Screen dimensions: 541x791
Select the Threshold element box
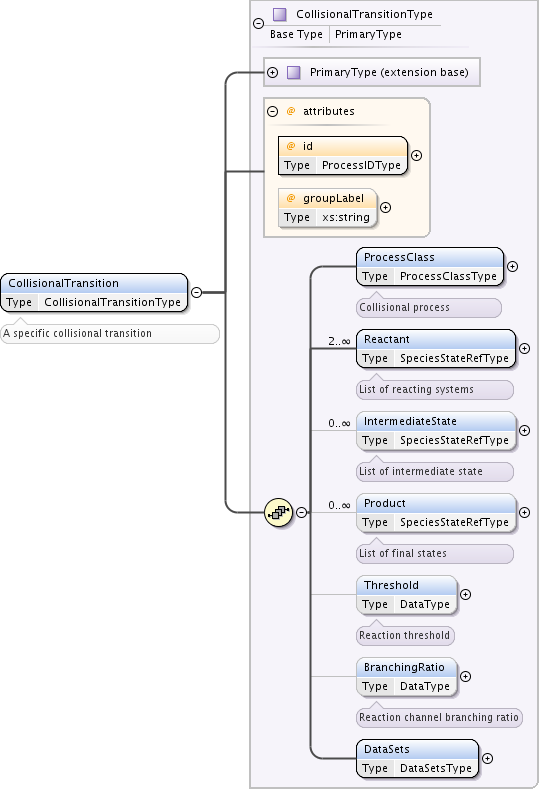[407, 594]
